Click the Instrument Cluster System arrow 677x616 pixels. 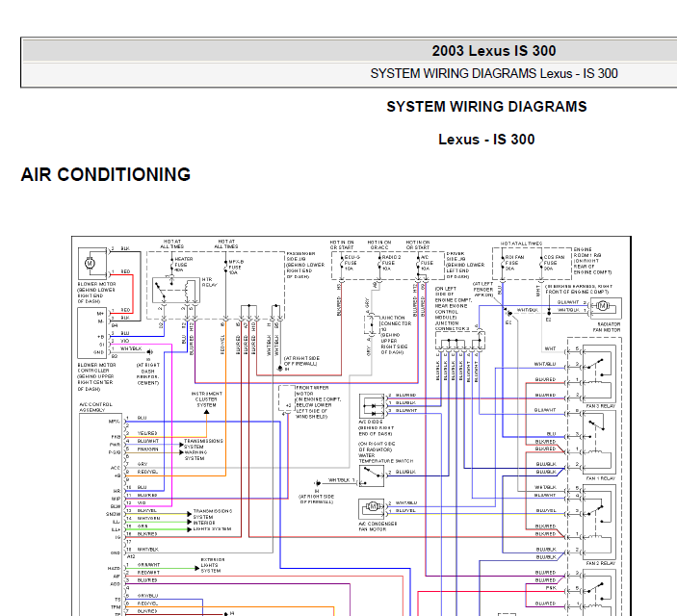click(206, 412)
